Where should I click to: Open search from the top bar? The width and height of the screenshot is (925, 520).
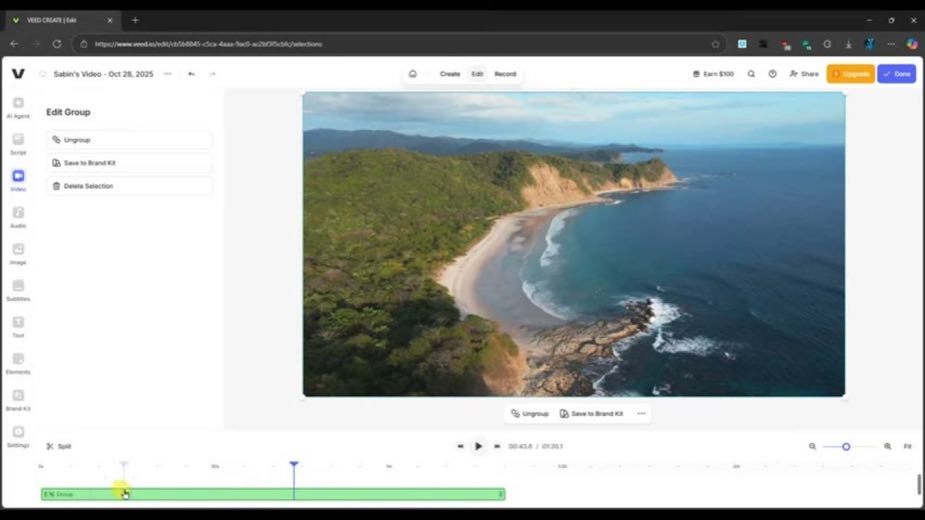click(x=751, y=74)
